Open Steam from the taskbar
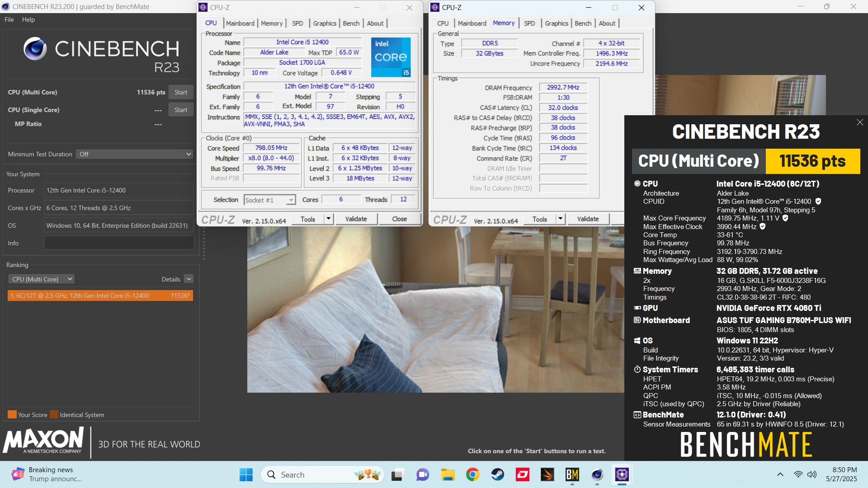This screenshot has height=488, width=868. pyautogui.click(x=497, y=474)
